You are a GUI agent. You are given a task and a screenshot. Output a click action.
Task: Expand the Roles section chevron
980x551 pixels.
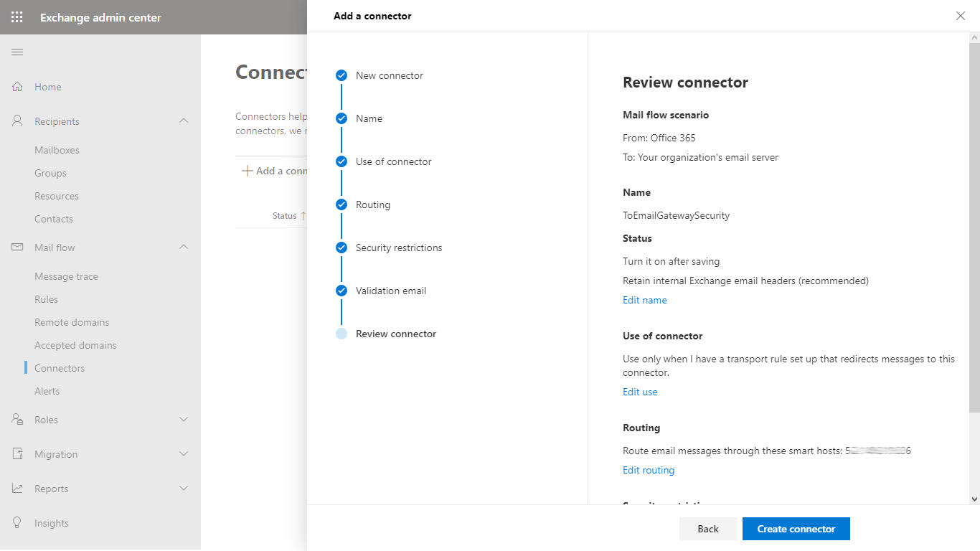[x=184, y=420]
